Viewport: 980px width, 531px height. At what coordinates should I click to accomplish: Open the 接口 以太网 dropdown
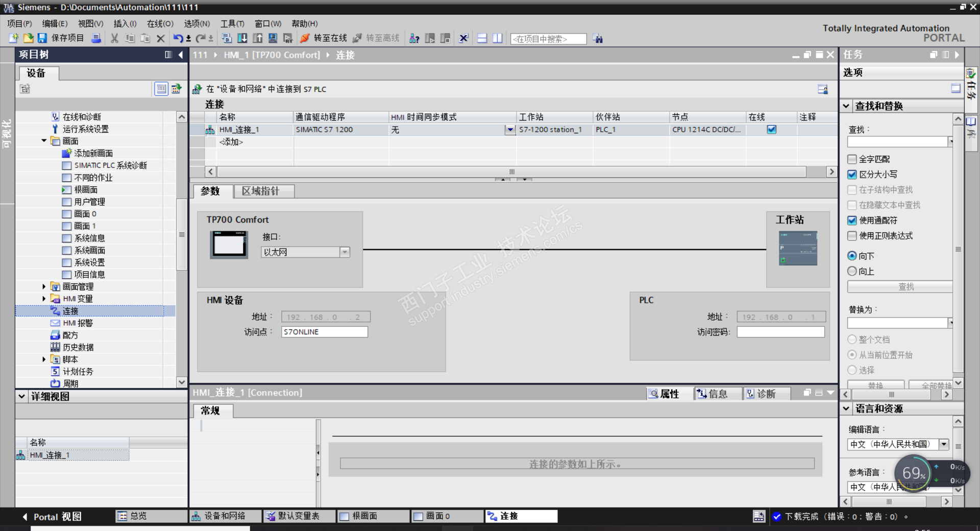(345, 252)
